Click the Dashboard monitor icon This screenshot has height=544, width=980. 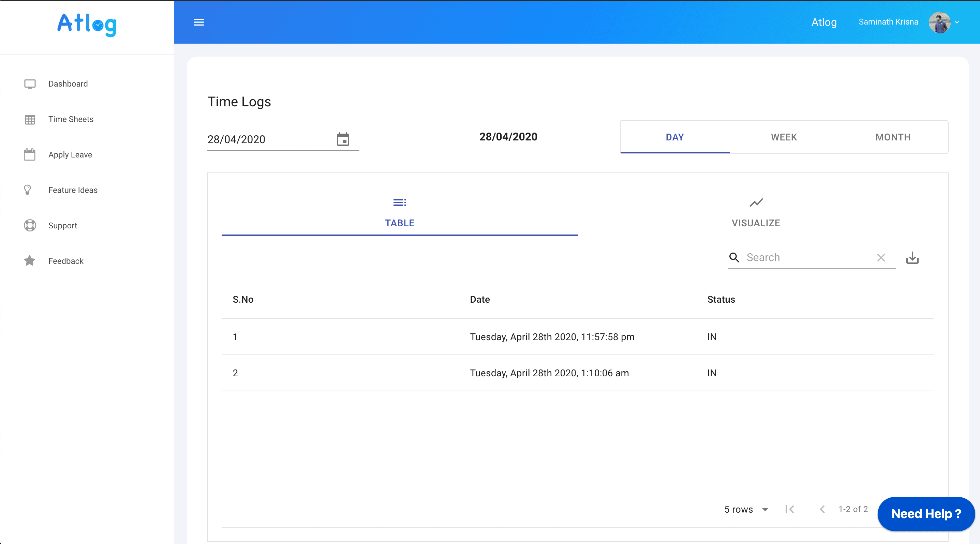coord(30,84)
